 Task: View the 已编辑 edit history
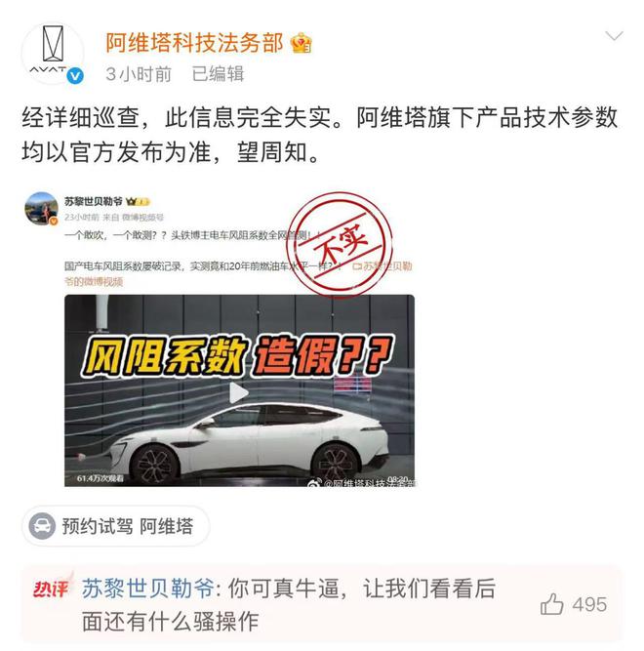coord(218,74)
